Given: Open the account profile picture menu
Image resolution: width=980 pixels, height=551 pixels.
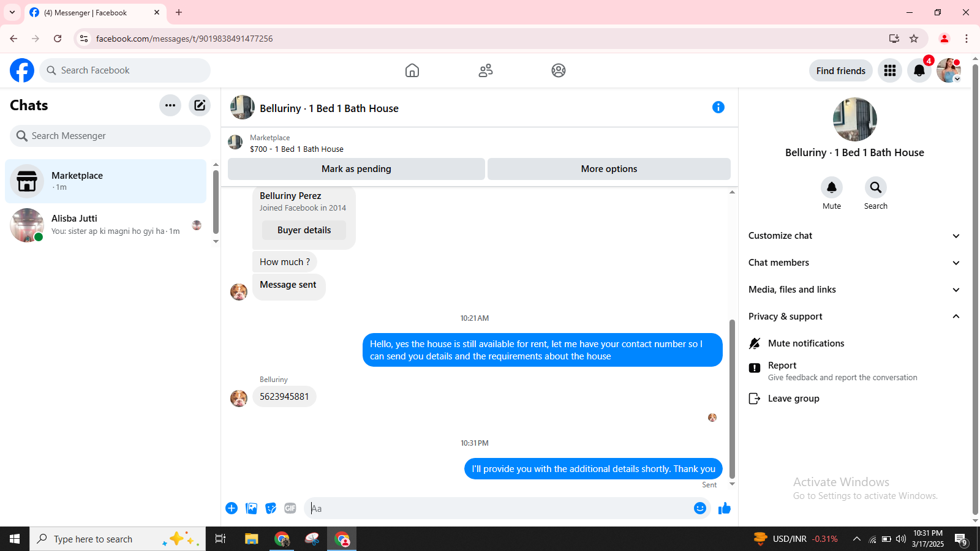Looking at the screenshot, I should pyautogui.click(x=949, y=70).
